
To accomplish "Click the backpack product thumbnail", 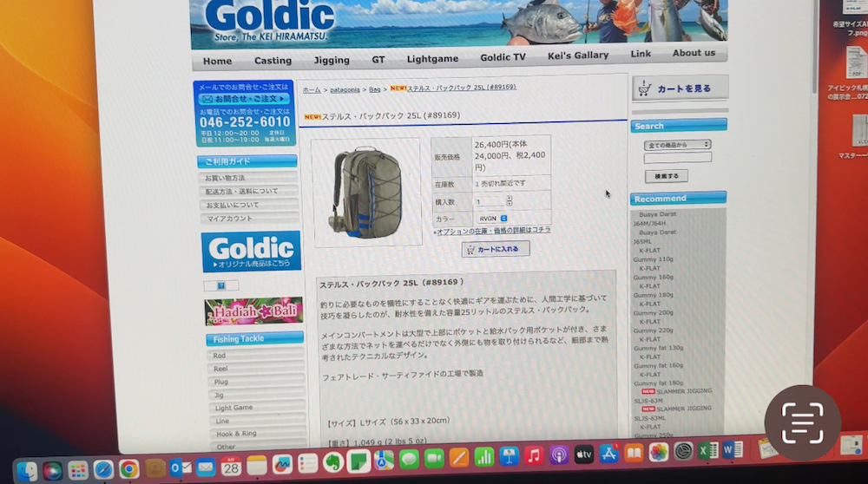I will point(366,193).
